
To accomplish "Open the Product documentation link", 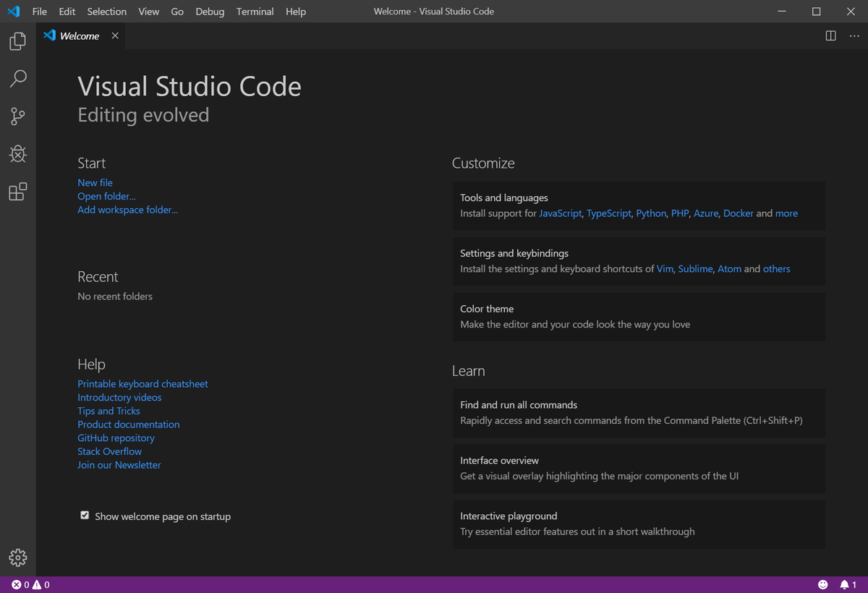I will (129, 425).
